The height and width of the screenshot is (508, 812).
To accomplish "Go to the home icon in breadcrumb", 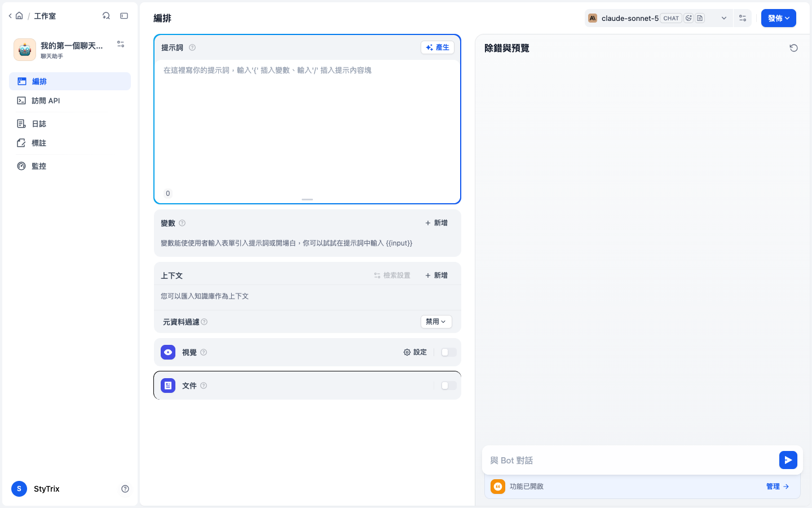I will click(19, 16).
